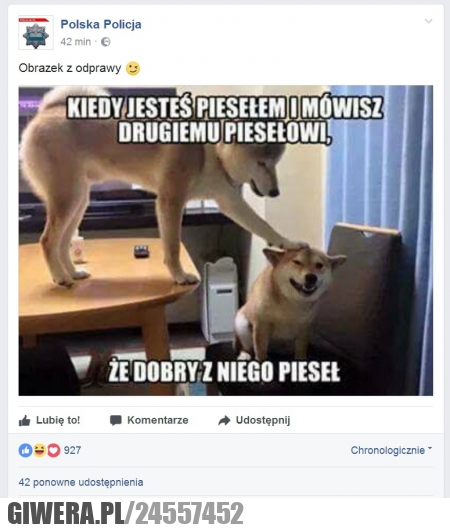Like the post with Lubię to!
The width and height of the screenshot is (450, 529).
pyautogui.click(x=50, y=420)
